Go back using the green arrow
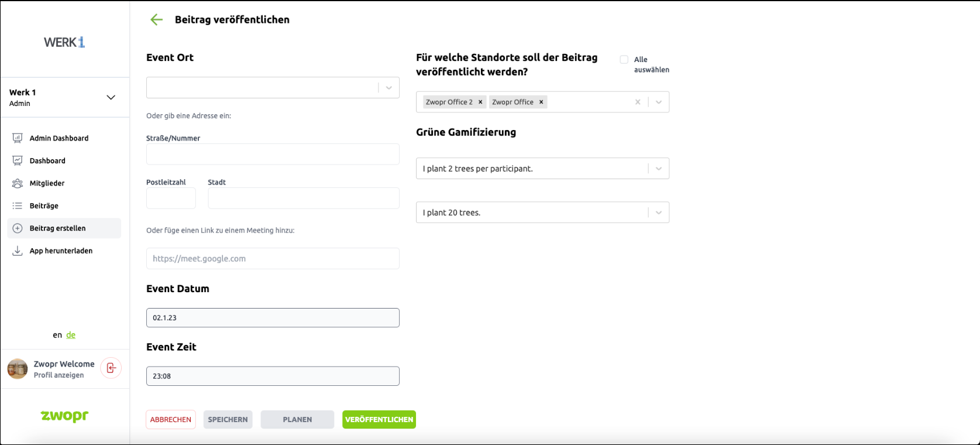This screenshot has height=445, width=980. [156, 19]
